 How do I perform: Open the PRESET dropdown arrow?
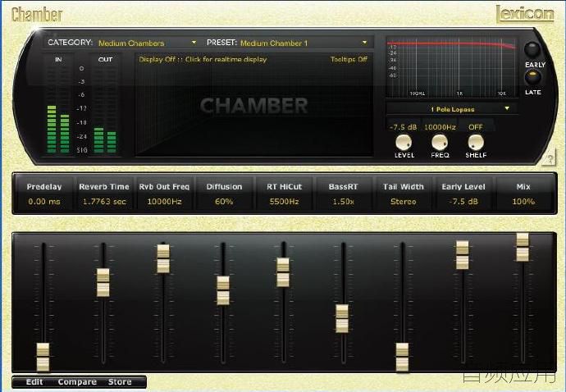pyautogui.click(x=364, y=43)
